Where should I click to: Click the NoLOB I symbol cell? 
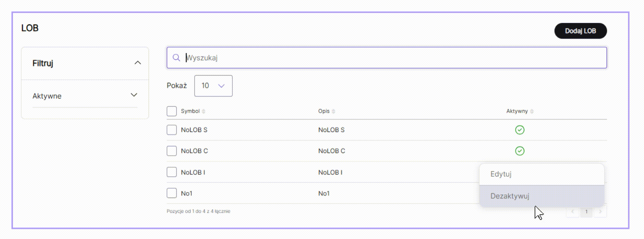(193, 172)
